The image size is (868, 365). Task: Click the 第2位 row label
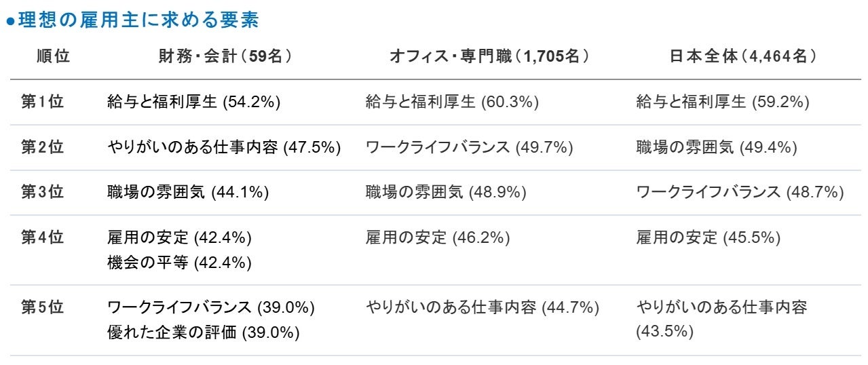42,147
